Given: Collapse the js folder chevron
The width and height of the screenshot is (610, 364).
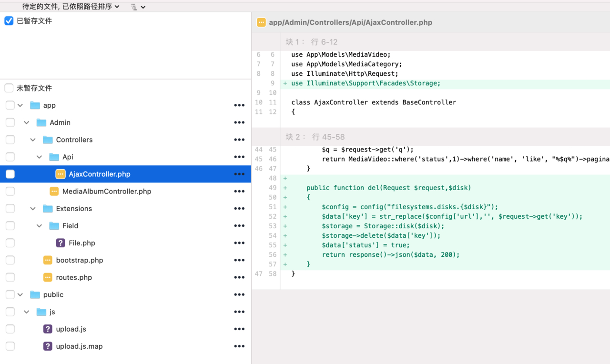Looking at the screenshot, I should coord(27,312).
